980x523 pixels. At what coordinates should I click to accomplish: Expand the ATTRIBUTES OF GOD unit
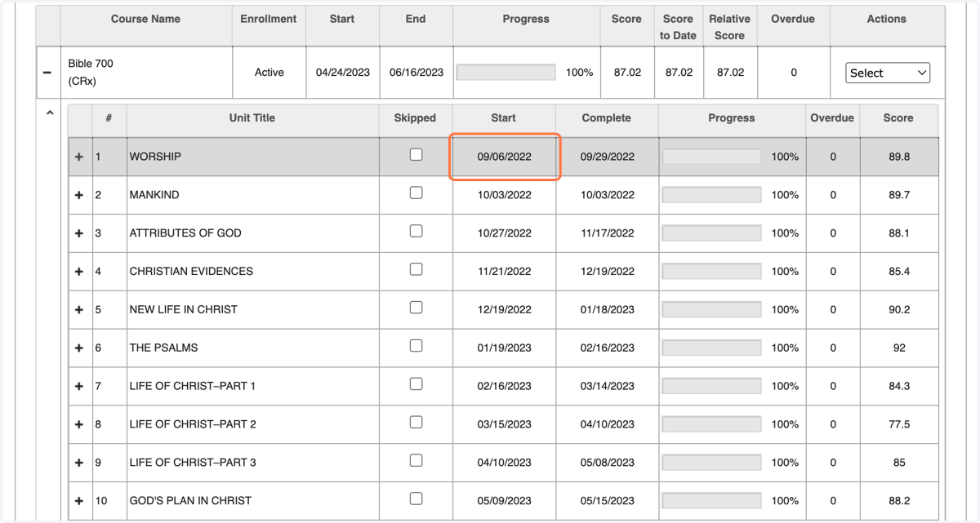(x=79, y=233)
